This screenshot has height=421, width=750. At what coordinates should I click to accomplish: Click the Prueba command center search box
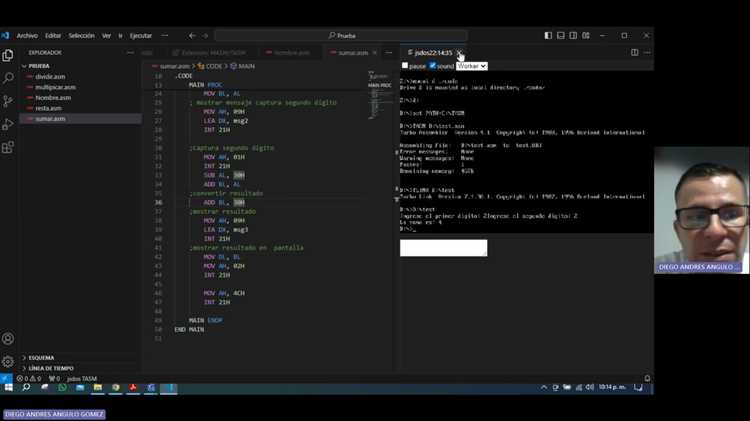(x=341, y=35)
